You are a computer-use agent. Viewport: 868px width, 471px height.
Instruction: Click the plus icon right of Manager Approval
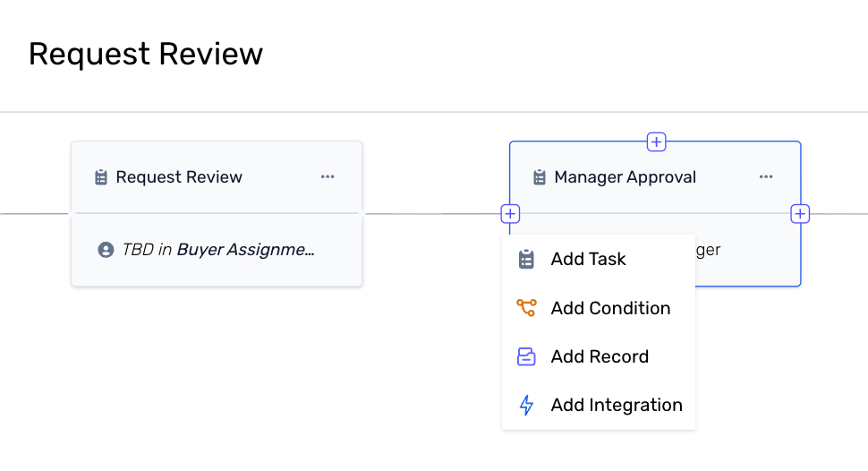pyautogui.click(x=800, y=214)
